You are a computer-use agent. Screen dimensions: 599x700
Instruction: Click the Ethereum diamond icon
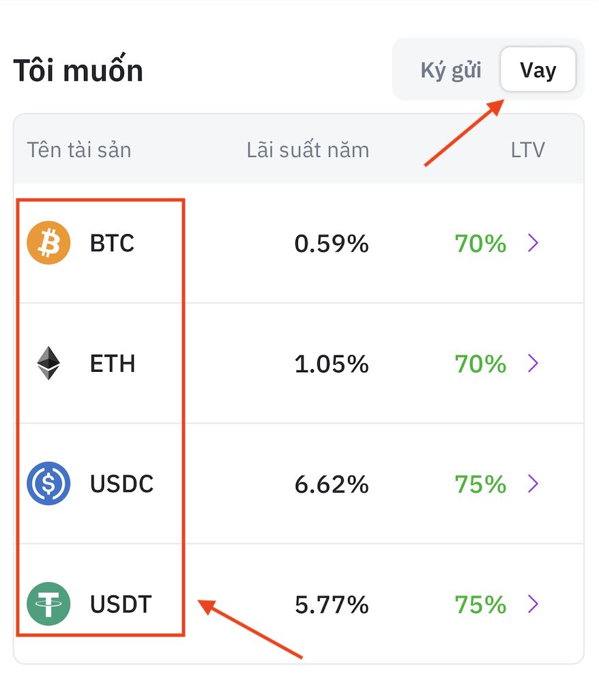coord(48,363)
